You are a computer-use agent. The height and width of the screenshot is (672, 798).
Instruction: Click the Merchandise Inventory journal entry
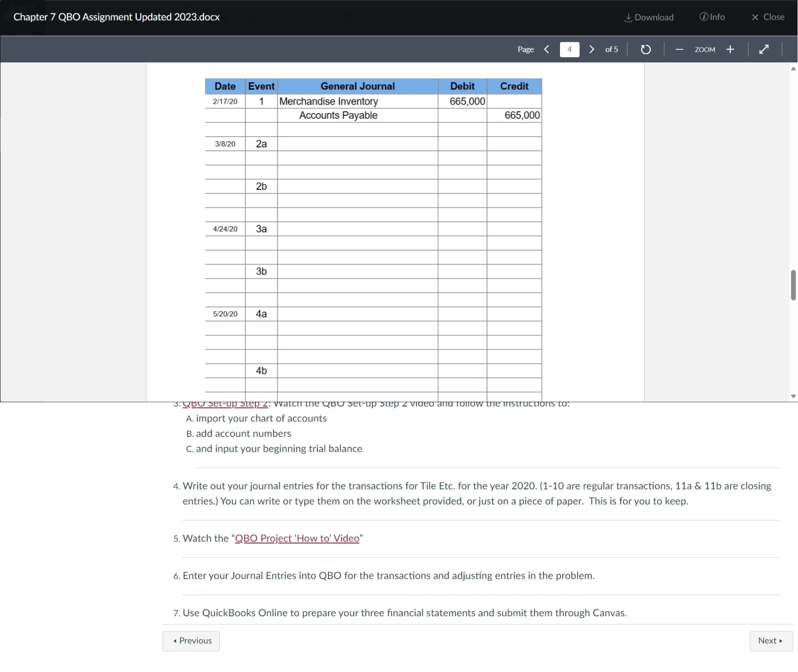tap(329, 101)
